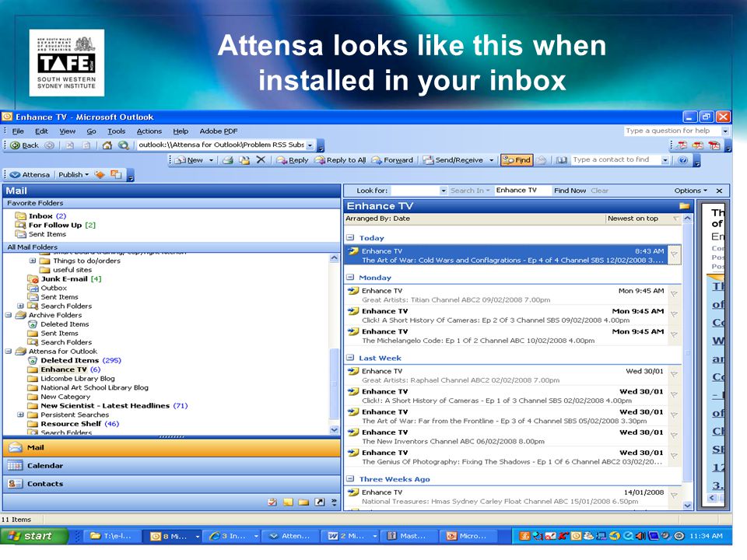Screen dimensions: 747x560
Task: Click the Type a question for help box
Action: 672,131
